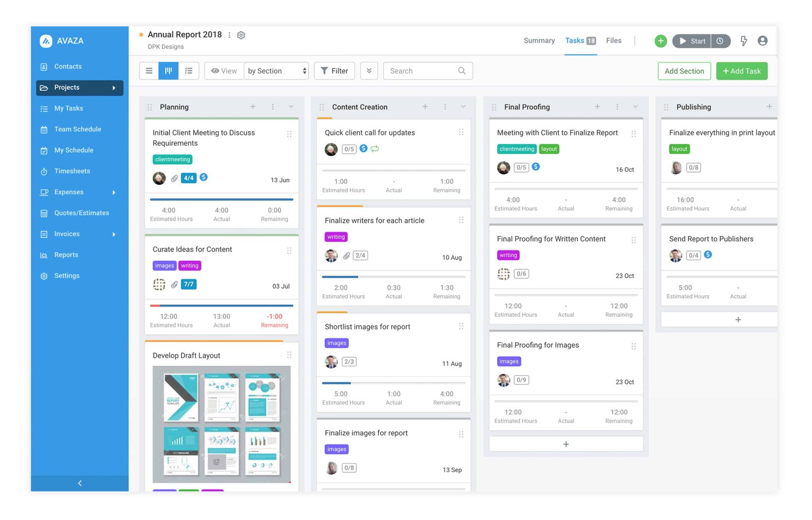812x520 pixels.
Task: Open the 'by Section' grouping dropdown
Action: [277, 71]
